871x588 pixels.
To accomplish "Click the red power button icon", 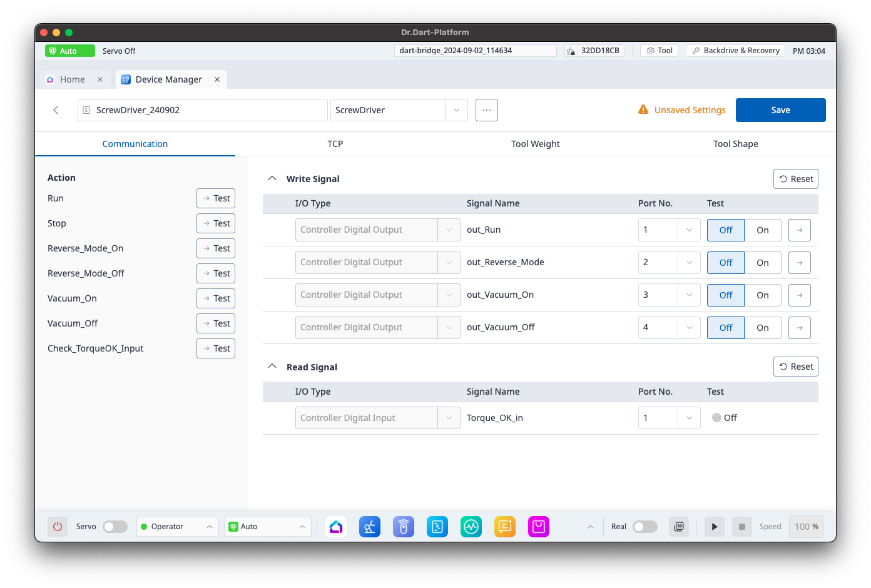I will tap(58, 527).
